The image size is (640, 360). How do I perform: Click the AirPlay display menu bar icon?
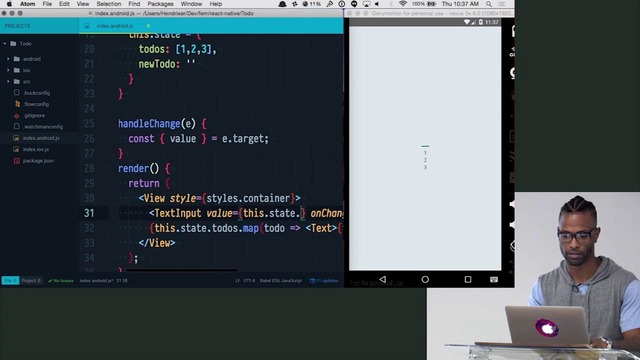(367, 4)
